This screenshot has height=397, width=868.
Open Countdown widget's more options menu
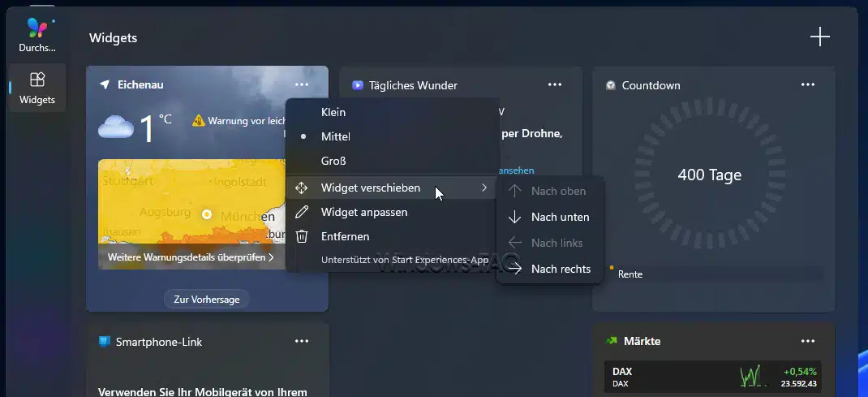point(808,85)
